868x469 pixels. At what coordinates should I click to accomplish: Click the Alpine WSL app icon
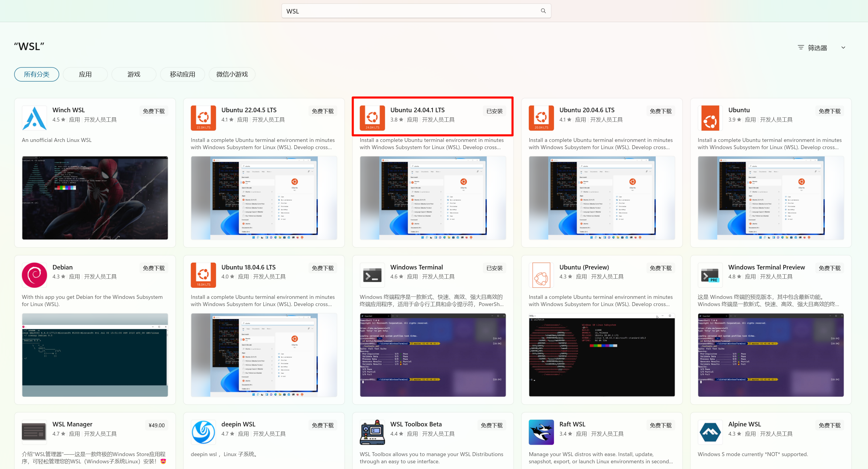[710, 432]
